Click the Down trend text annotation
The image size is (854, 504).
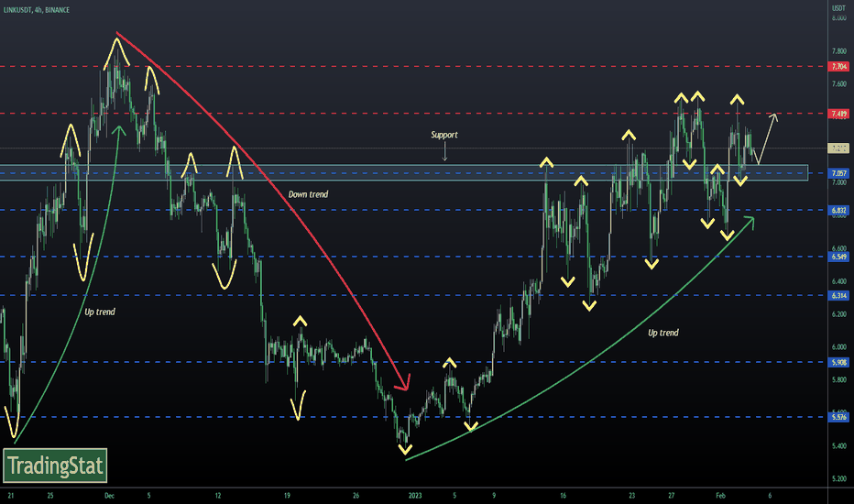coord(308,194)
